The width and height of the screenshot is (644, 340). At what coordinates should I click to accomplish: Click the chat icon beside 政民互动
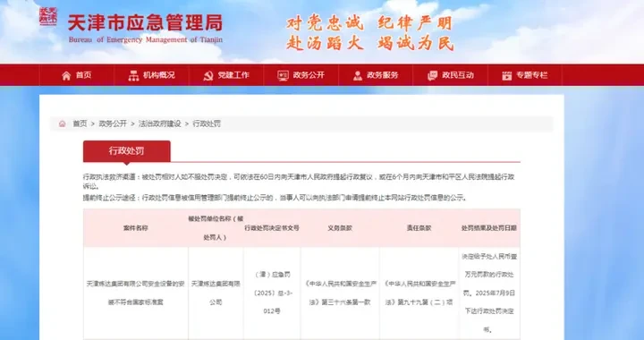[x=433, y=75]
